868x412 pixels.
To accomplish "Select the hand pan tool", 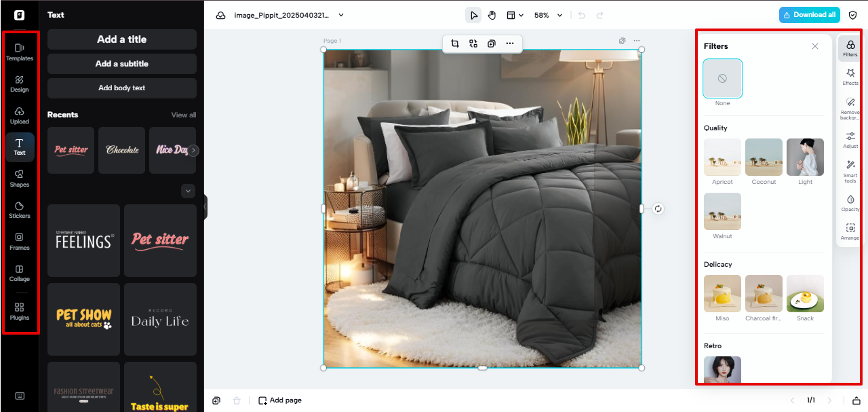I will tap(492, 15).
